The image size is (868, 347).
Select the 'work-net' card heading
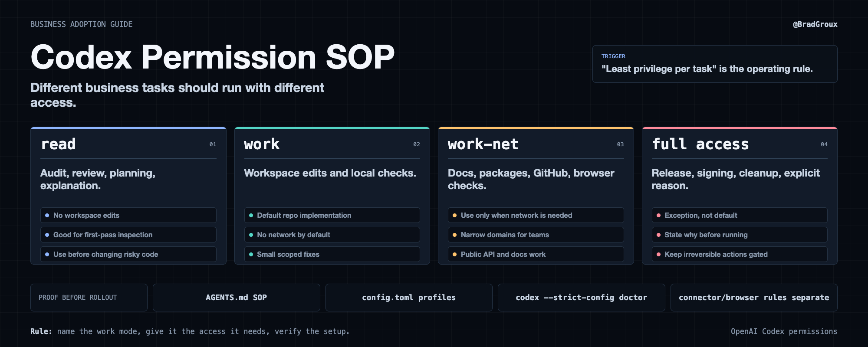pos(483,144)
